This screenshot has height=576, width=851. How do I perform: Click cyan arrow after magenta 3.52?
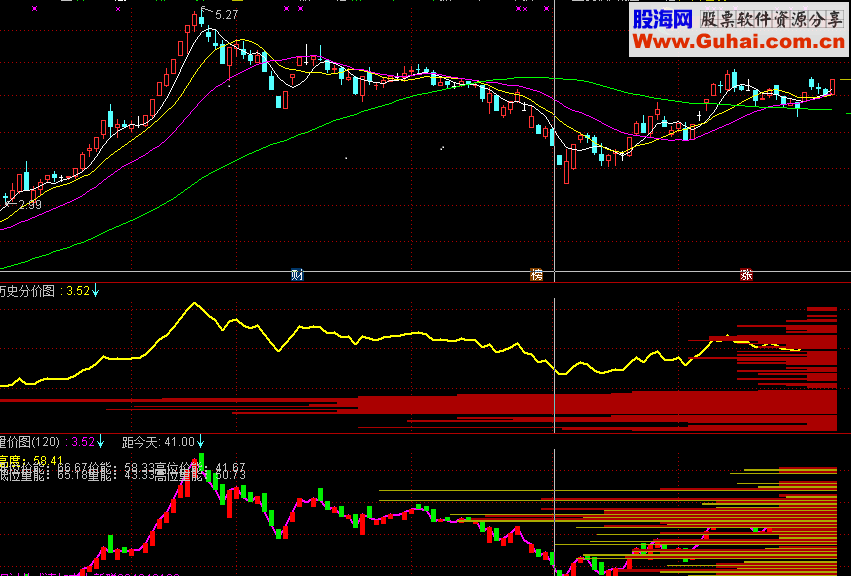100,441
